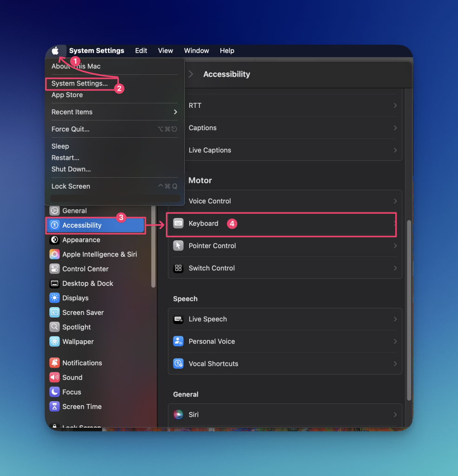458x476 pixels.
Task: Open the Help menu
Action: pos(227,51)
